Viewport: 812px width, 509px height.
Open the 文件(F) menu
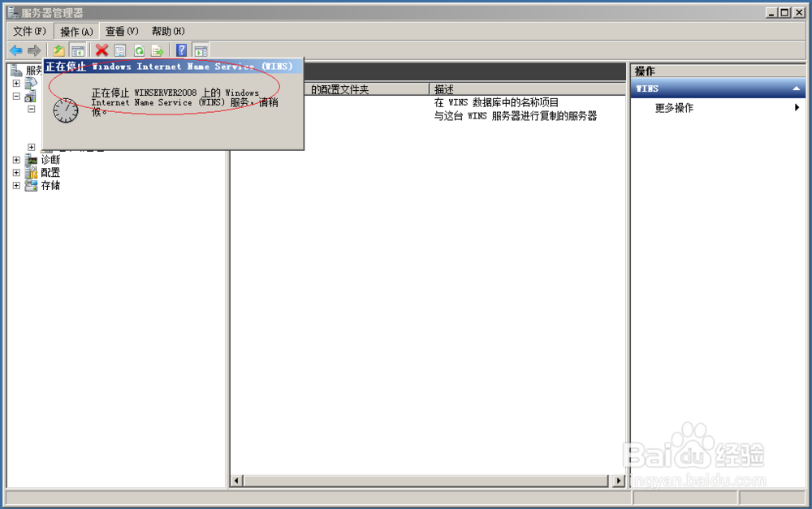point(29,31)
